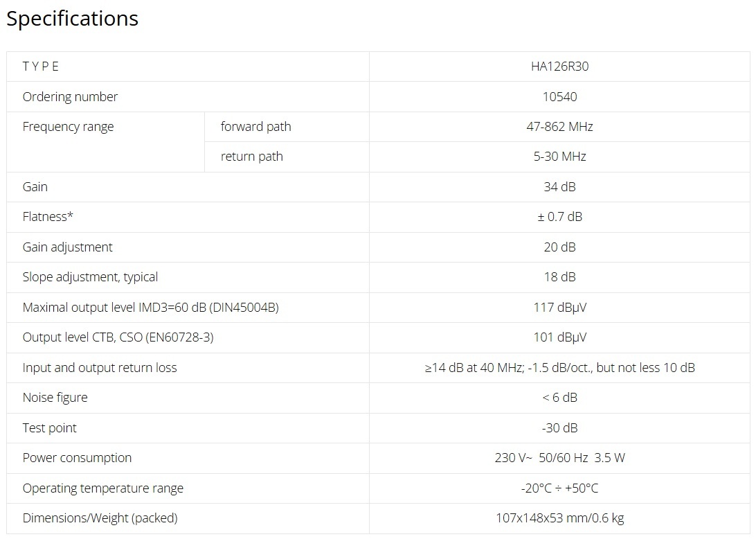Screen dimensions: 756x539
Task: Select the 'forward path' cell
Action: click(x=255, y=127)
